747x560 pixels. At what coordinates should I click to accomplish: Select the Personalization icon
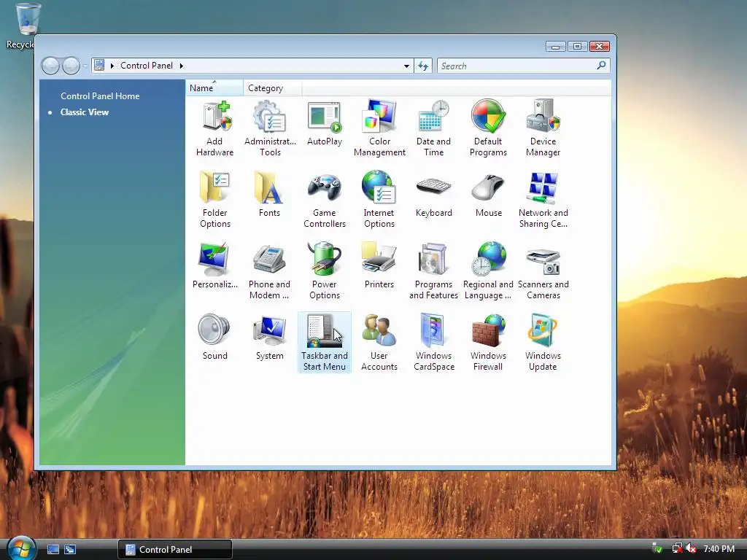pyautogui.click(x=215, y=266)
